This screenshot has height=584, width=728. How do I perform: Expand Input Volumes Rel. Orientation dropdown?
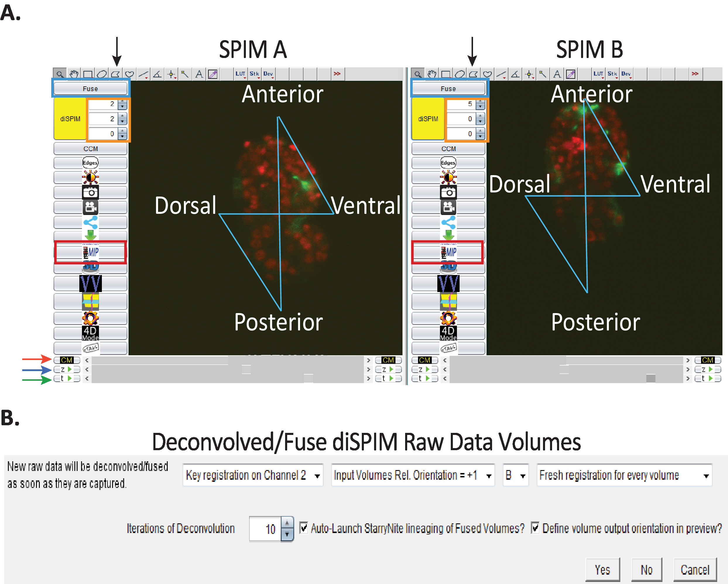click(x=413, y=475)
